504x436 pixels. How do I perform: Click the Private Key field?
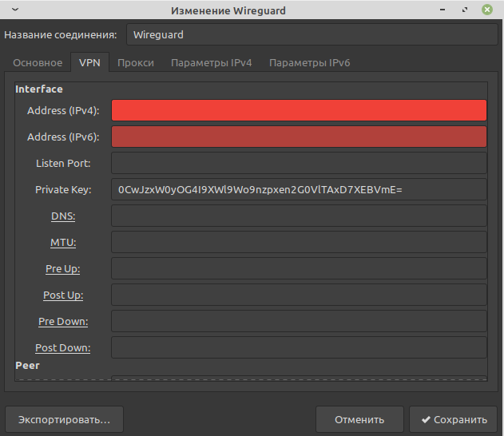tap(299, 189)
